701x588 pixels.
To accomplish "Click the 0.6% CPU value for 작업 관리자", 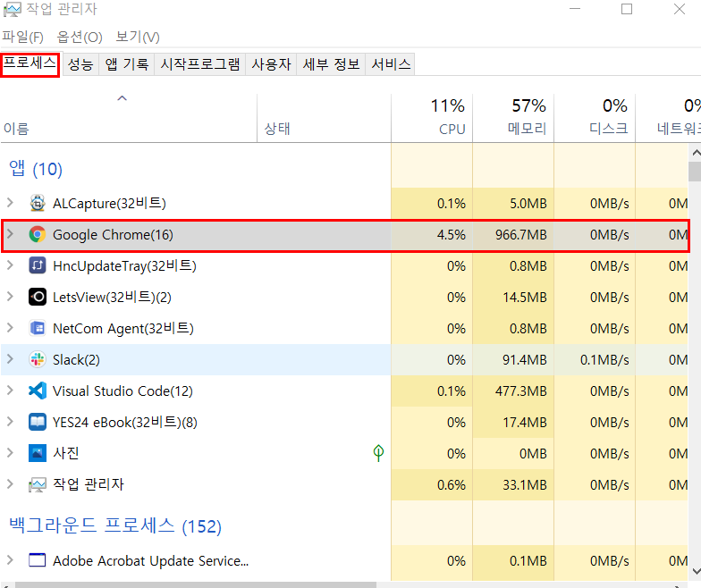I will tap(451, 484).
